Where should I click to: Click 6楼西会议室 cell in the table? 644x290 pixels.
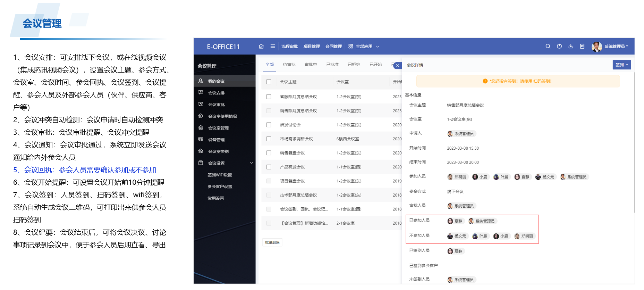348,139
